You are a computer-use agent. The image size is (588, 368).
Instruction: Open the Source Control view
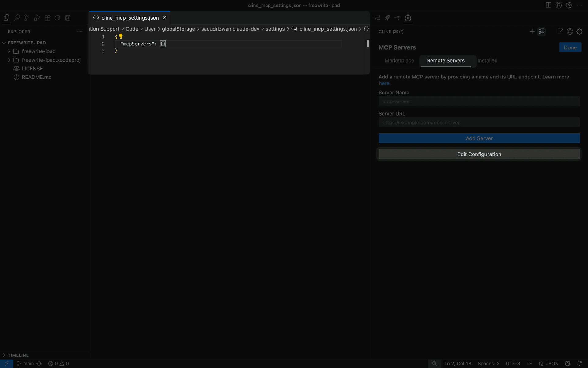click(27, 17)
